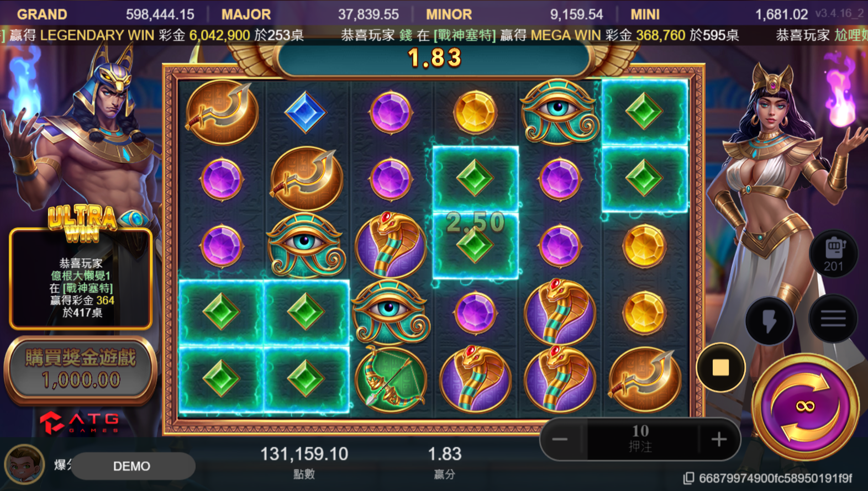Viewport: 868px width, 491px height.
Task: Click the player avatar icon
Action: (x=24, y=464)
